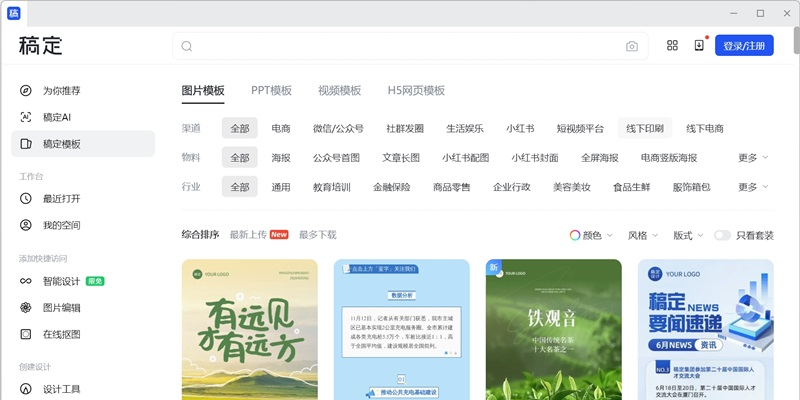This screenshot has height=400, width=800.
Task: Click the 稿定AI sidebar icon
Action: (26, 117)
